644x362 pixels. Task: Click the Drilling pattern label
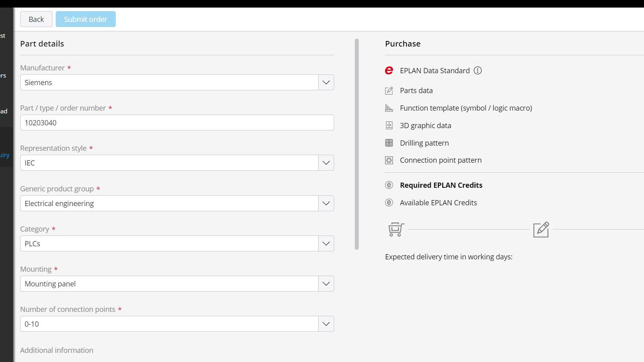(x=424, y=143)
